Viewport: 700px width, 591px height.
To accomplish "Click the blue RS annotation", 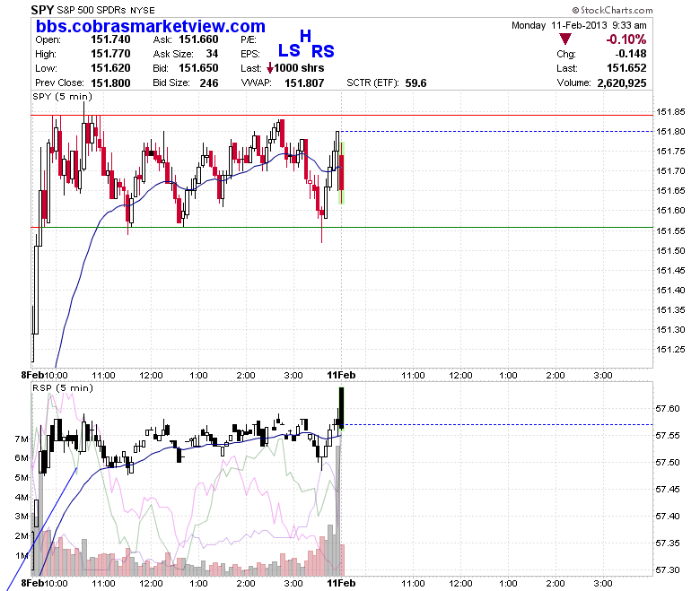I will pos(323,51).
